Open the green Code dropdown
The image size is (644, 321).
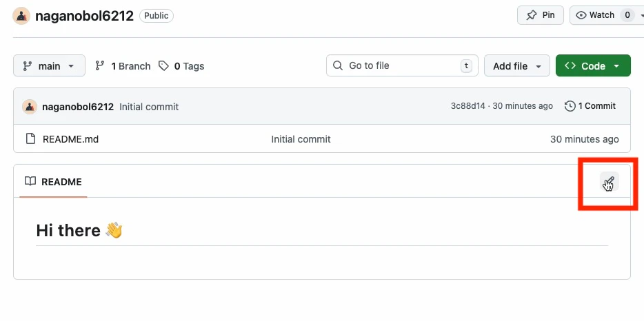pyautogui.click(x=593, y=65)
